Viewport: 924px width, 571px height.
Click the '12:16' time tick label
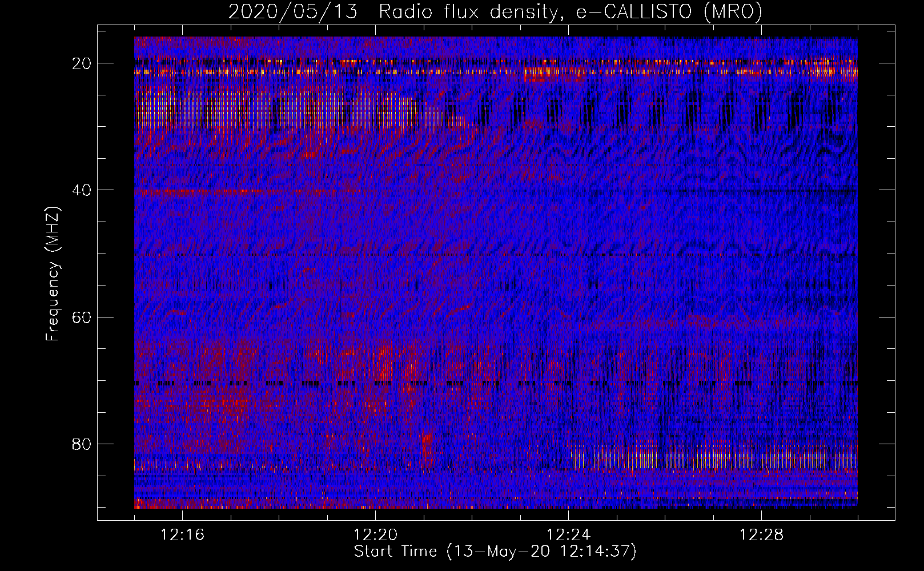pos(183,535)
